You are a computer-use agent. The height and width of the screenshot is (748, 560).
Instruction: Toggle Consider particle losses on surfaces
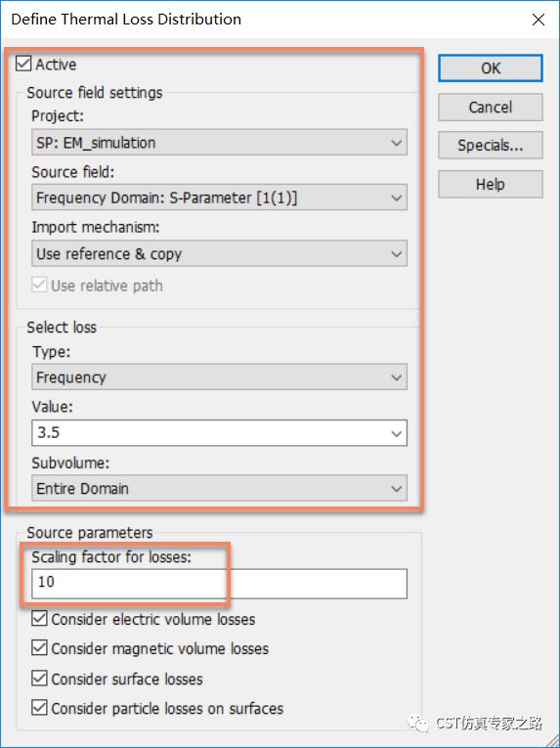[39, 708]
